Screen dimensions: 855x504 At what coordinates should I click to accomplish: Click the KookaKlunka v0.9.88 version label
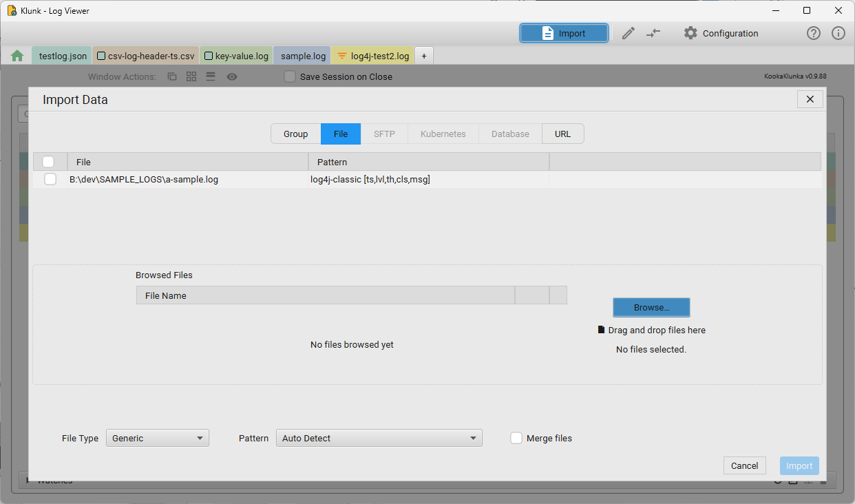point(795,76)
